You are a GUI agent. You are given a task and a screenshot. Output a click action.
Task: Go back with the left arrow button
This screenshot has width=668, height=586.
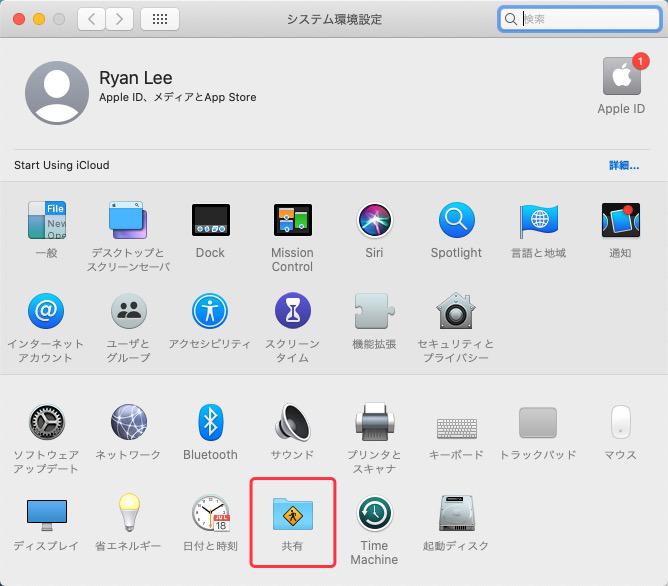pyautogui.click(x=91, y=19)
